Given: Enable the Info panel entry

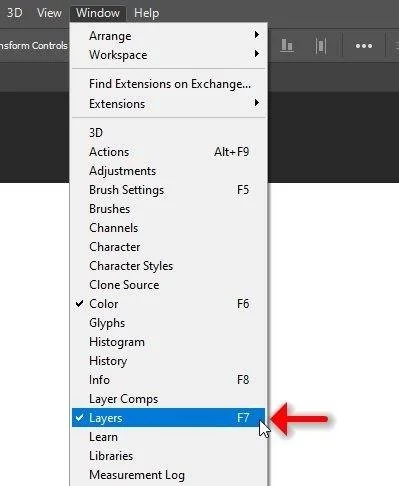Looking at the screenshot, I should (168, 380).
